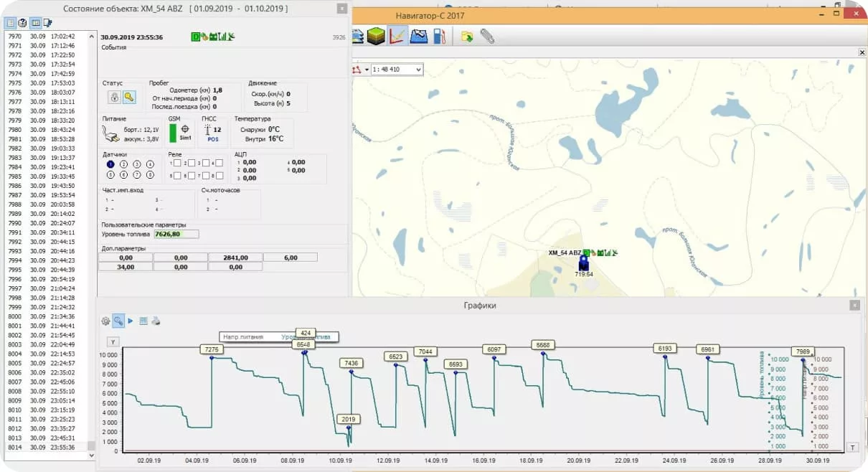
Task: Select the Напр.питания chart legend item
Action: click(x=243, y=336)
